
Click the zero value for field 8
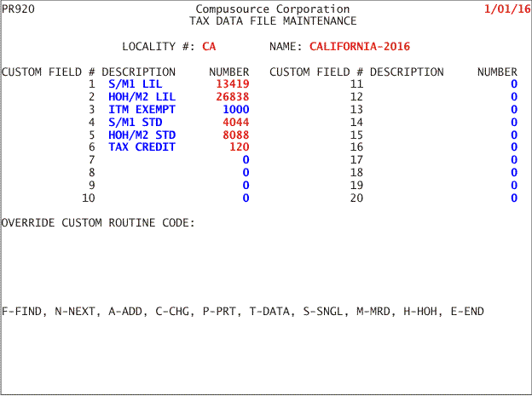[x=246, y=173]
